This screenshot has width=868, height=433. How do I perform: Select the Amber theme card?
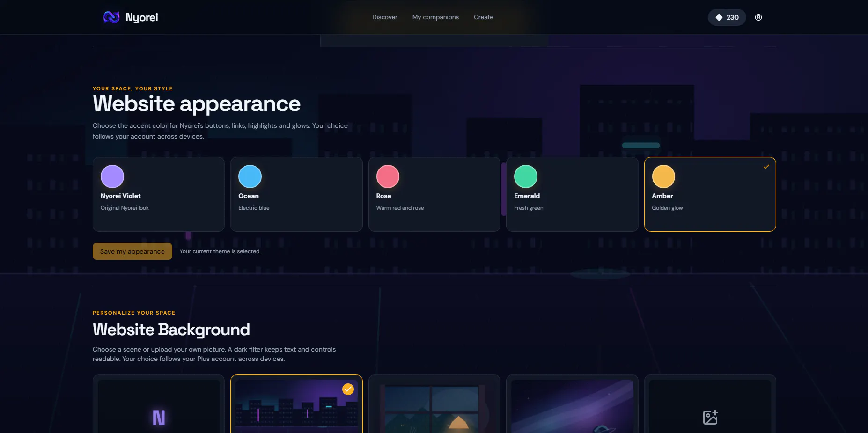710,194
